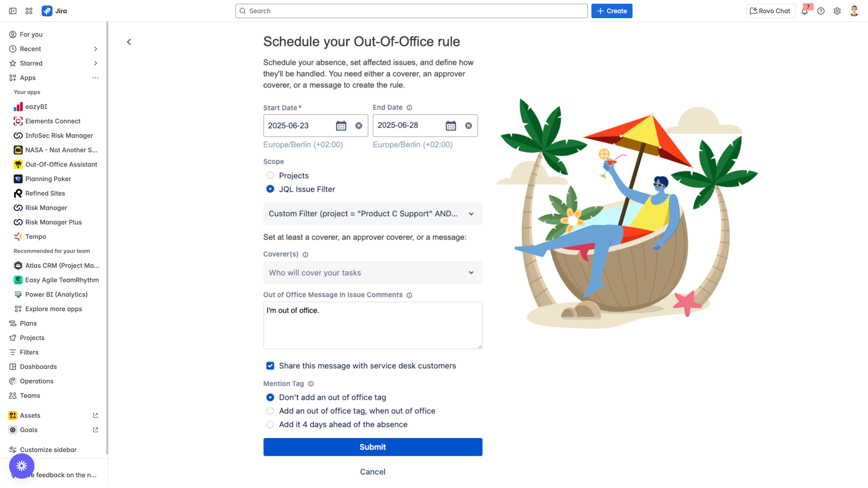This screenshot has width=868, height=488.
Task: Select the Projects scope option
Action: (x=270, y=175)
